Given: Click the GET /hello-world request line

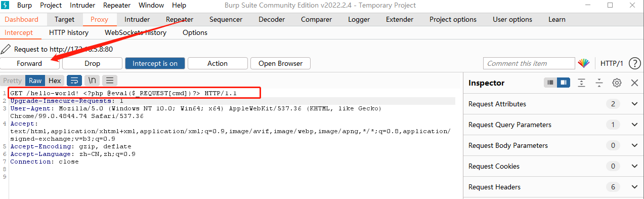Looking at the screenshot, I should [x=123, y=93].
